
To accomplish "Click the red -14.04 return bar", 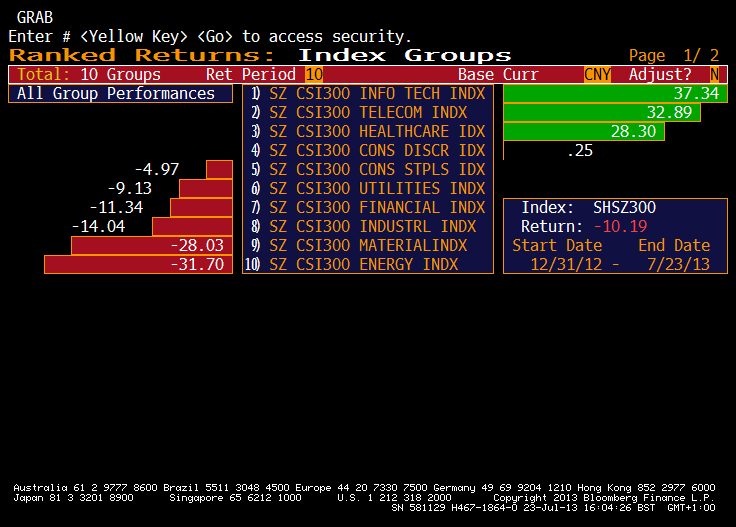I will click(192, 227).
